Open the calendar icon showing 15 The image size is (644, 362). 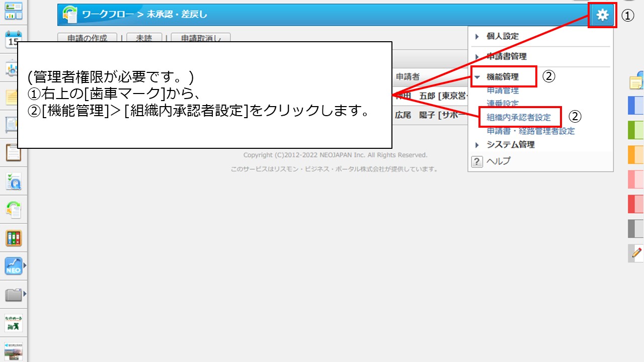pyautogui.click(x=13, y=39)
